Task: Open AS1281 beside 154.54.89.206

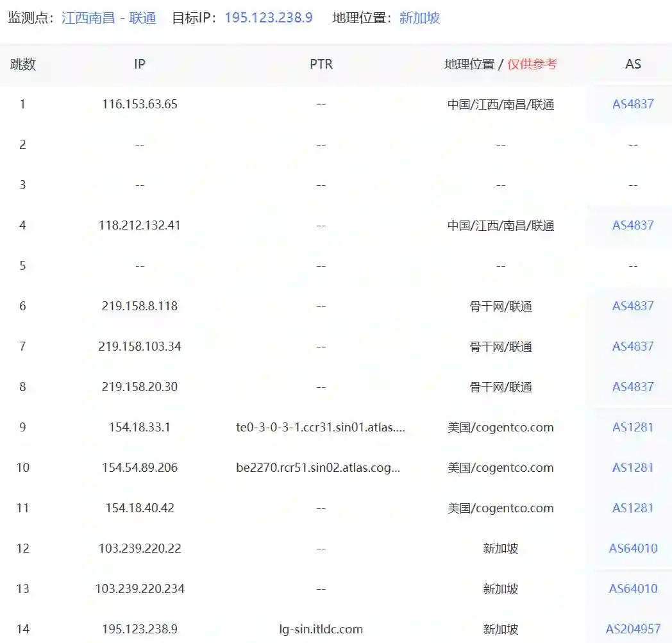Action: click(x=633, y=467)
